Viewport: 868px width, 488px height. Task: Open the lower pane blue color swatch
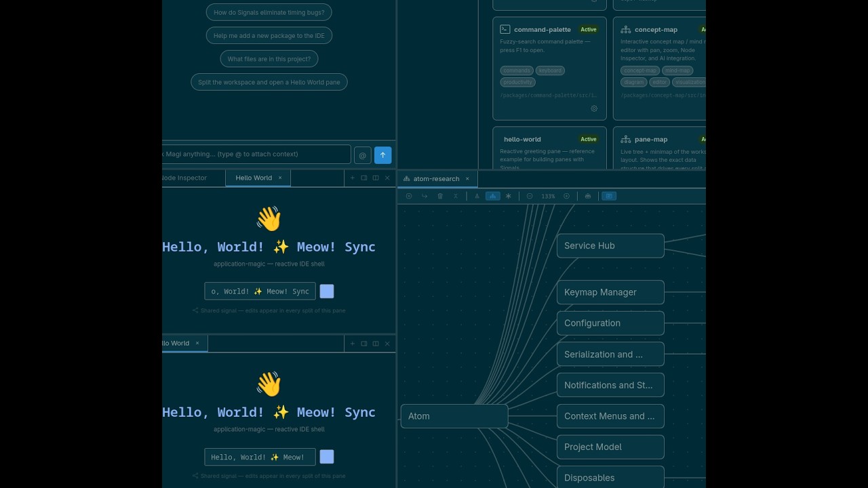[x=327, y=457]
